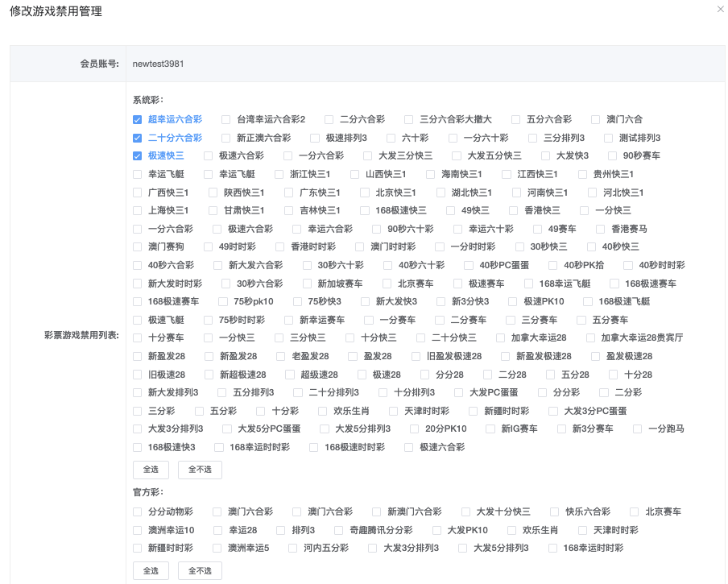728x584 pixels.
Task: Select the 分分动物彩 checkbox under 官方彩
Action: (138, 512)
